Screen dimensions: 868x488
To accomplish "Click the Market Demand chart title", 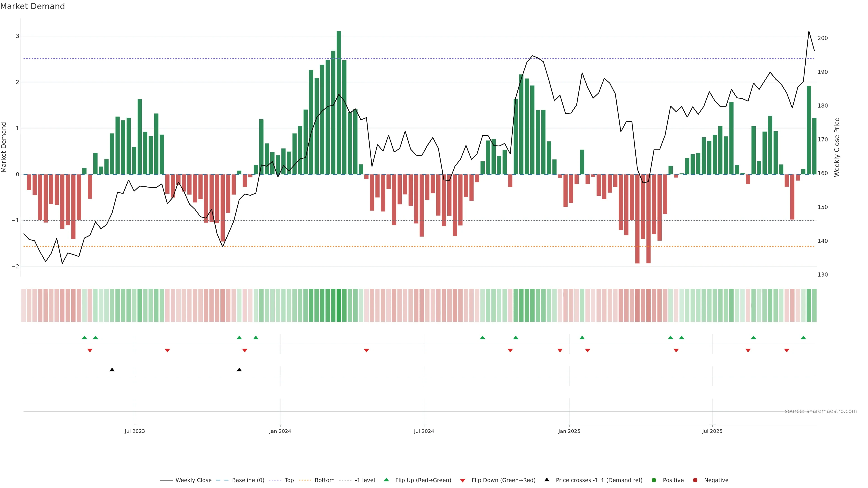I will point(32,6).
